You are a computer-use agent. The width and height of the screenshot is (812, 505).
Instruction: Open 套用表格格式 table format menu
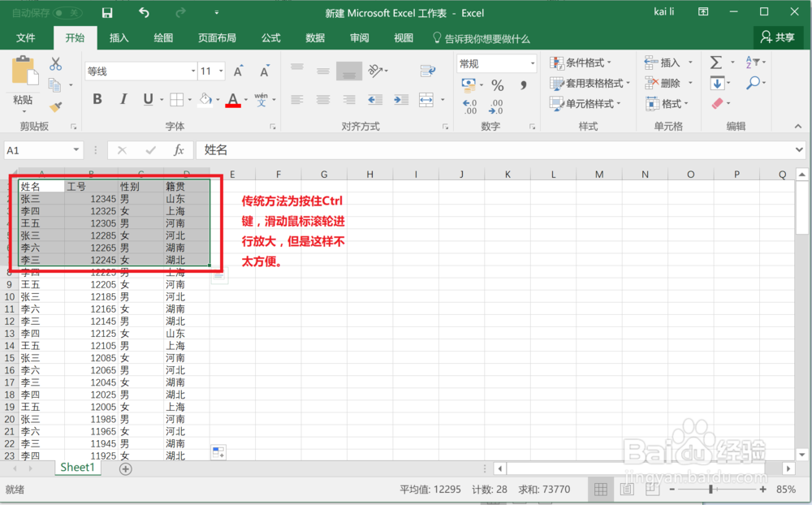[x=590, y=83]
